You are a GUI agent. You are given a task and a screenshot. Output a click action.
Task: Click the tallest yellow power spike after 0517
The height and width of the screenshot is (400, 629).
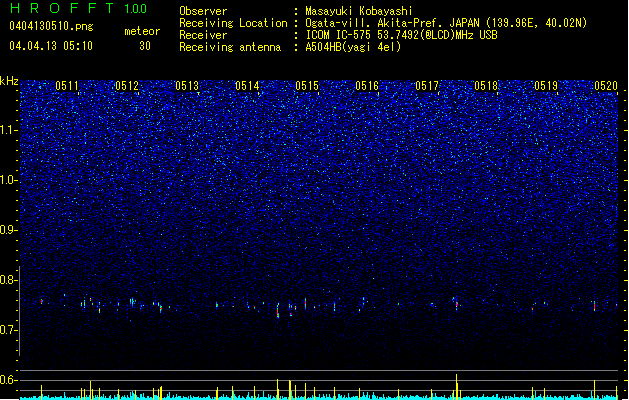pos(457,386)
